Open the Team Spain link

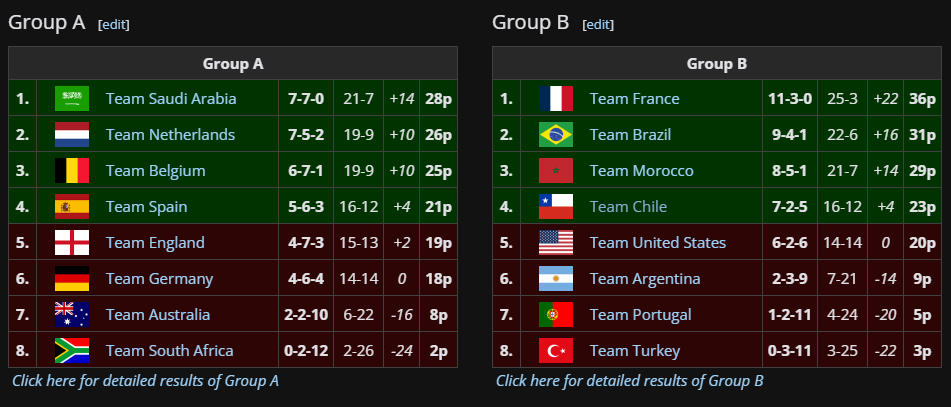click(x=146, y=207)
